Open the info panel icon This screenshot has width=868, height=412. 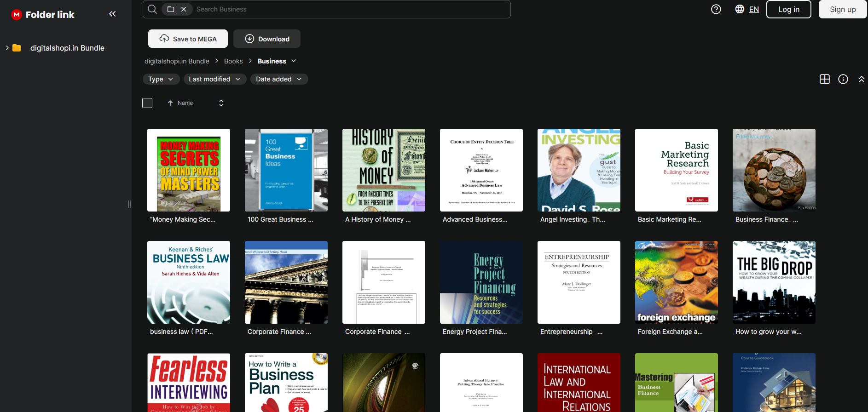coord(843,79)
